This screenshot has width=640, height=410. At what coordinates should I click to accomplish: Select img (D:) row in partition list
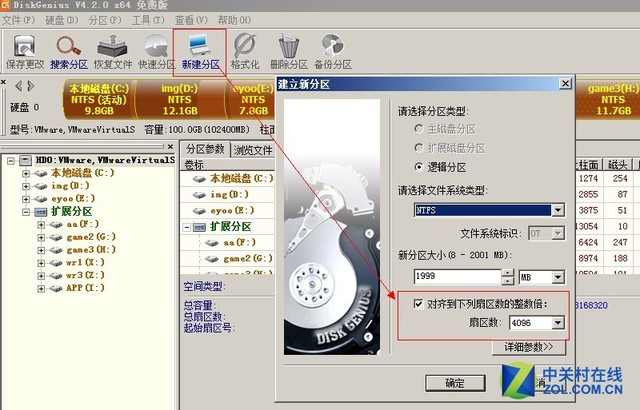click(228, 195)
